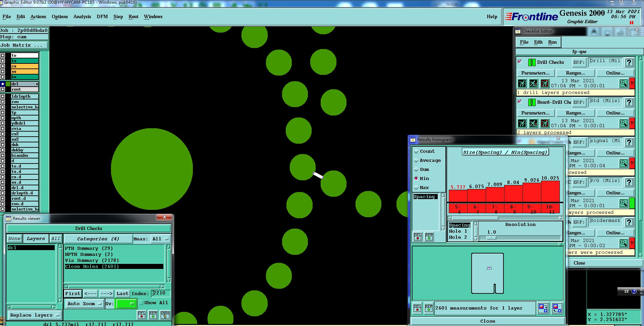Image resolution: width=644 pixels, height=326 pixels.
Task: Select Average radio option in histogram
Action: pos(416,160)
